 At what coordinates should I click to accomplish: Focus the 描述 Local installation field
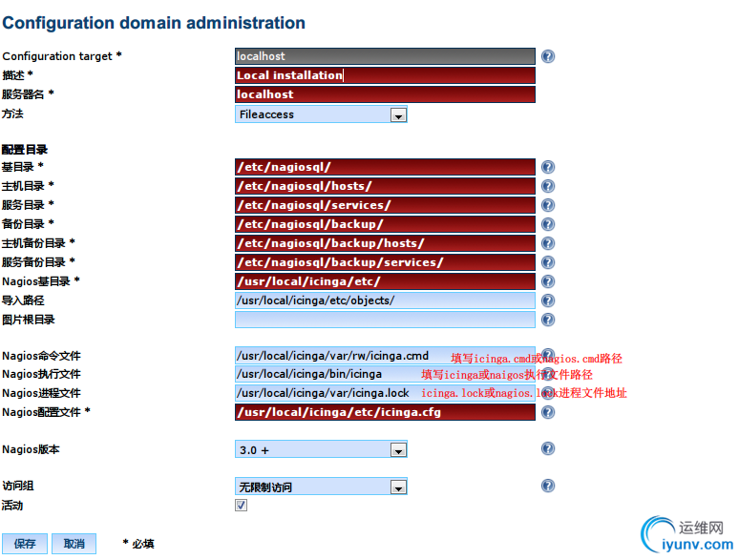[385, 75]
